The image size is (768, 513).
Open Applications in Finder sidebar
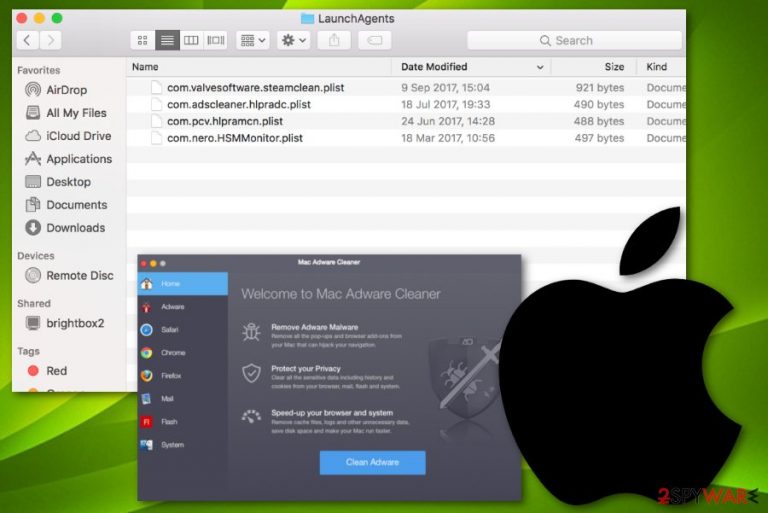(69, 159)
